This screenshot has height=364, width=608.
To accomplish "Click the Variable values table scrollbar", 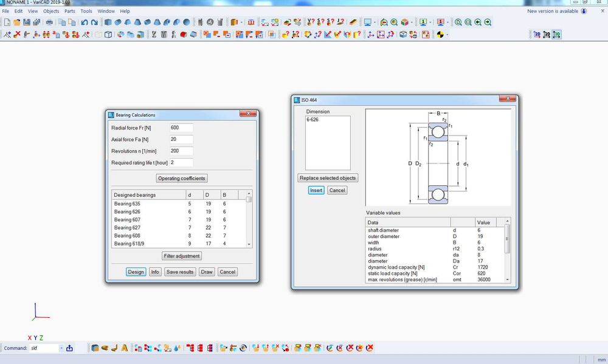I will (507, 250).
